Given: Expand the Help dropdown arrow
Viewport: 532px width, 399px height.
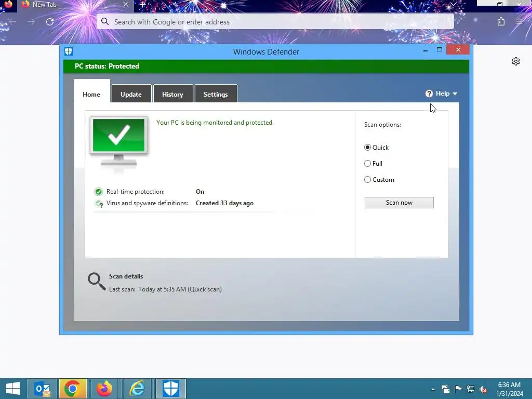Looking at the screenshot, I should tap(455, 94).
